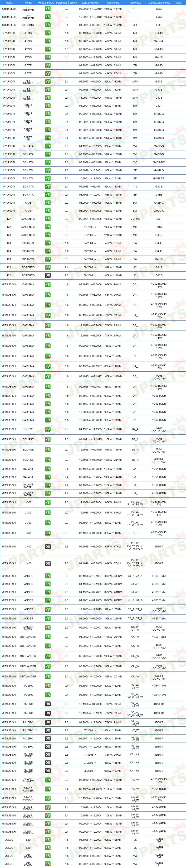
Task: Select engine code G4BS cell
Action: tap(159, 194)
